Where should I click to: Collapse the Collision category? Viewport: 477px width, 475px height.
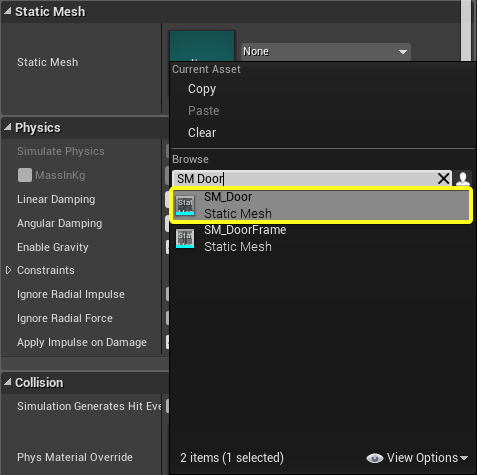coord(8,382)
